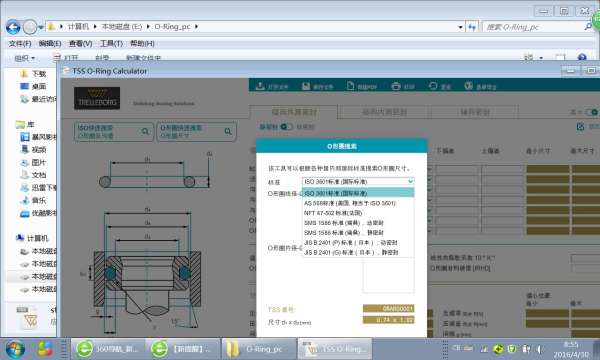The height and width of the screenshot is (360, 600).
Task: Click the Explorer address bar refresh icon
Action: click(472, 27)
